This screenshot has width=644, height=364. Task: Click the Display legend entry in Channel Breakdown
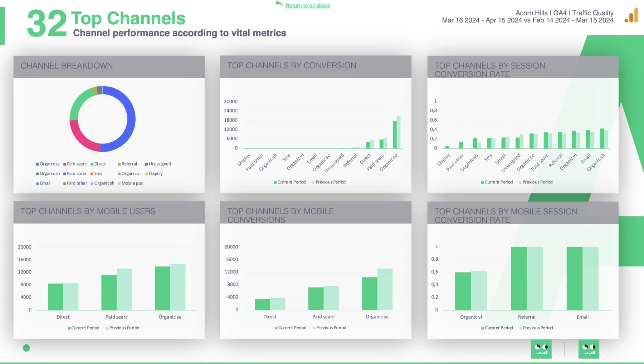click(x=154, y=174)
